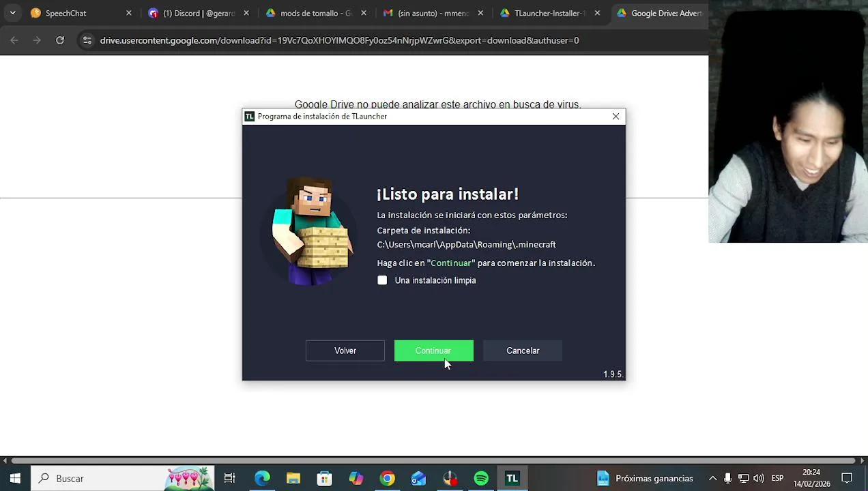Click the browser back arrow
The width and height of the screenshot is (868, 491).
pyautogui.click(x=14, y=40)
